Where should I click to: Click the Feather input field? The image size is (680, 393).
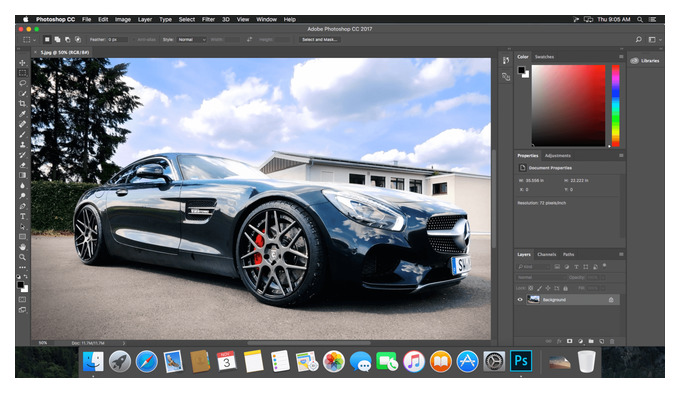click(x=118, y=39)
